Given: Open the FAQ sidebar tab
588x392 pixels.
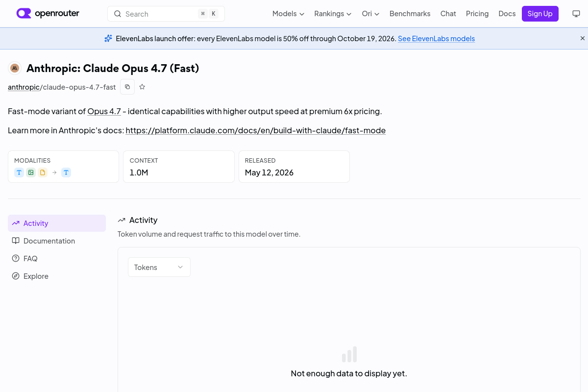Looking at the screenshot, I should pyautogui.click(x=57, y=258).
